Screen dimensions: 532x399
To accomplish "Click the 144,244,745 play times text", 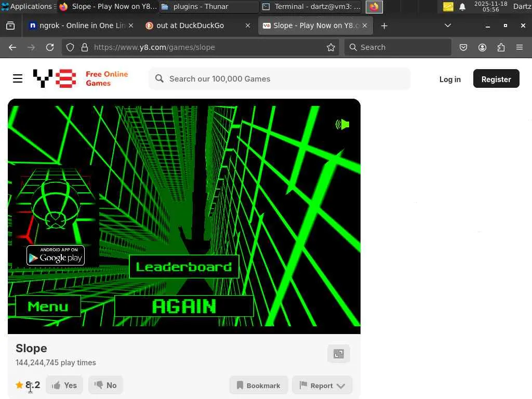I will click(x=56, y=362).
